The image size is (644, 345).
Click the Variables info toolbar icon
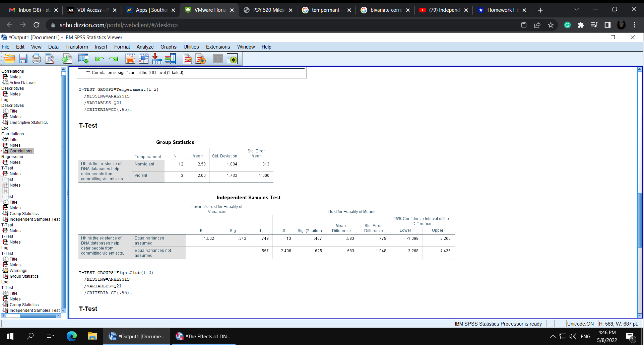click(171, 59)
